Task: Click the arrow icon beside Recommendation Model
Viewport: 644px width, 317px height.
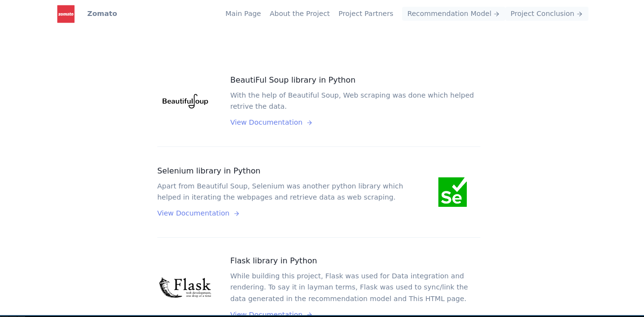Action: tap(496, 14)
